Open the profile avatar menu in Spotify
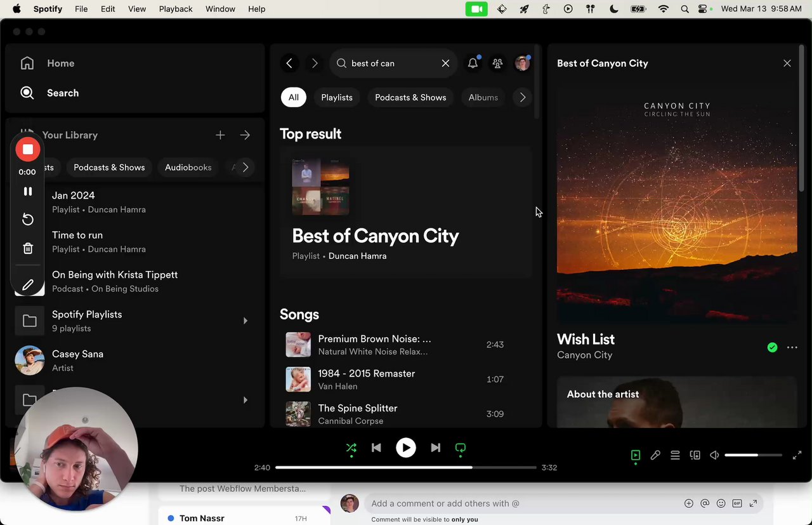This screenshot has height=525, width=812. pyautogui.click(x=522, y=63)
